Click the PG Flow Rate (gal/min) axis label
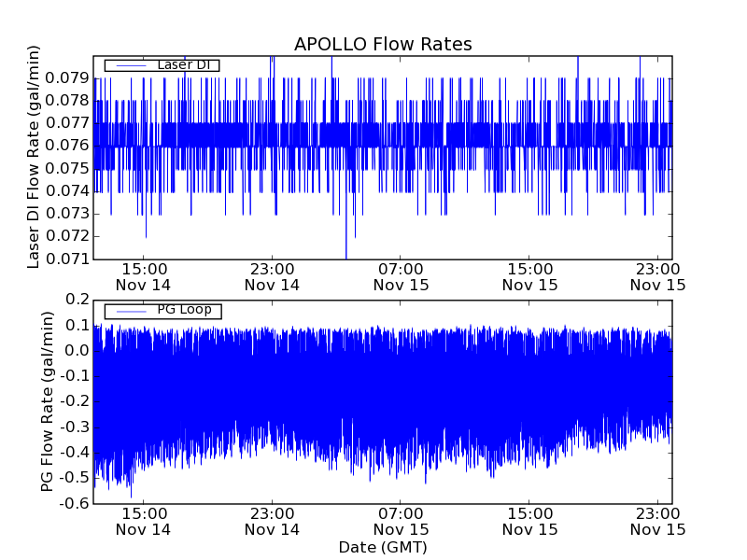The width and height of the screenshot is (747, 560). 47,402
